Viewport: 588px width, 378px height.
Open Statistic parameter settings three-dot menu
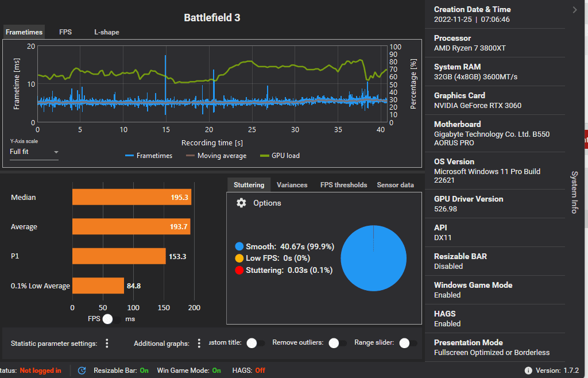click(107, 343)
